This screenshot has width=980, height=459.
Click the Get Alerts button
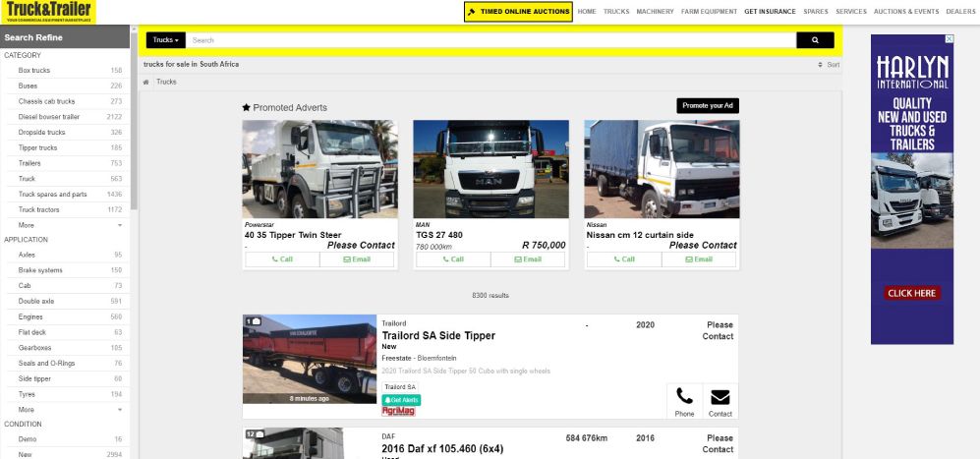401,400
